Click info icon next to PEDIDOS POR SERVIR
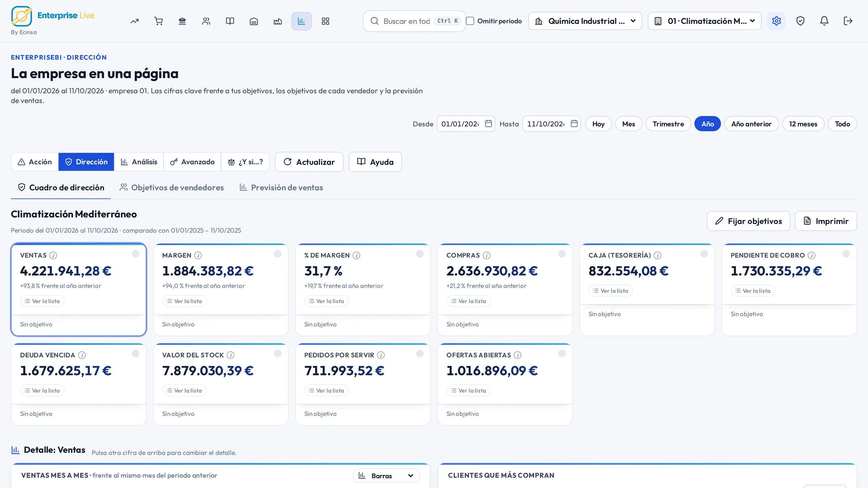This screenshot has width=868, height=488. pyautogui.click(x=381, y=355)
